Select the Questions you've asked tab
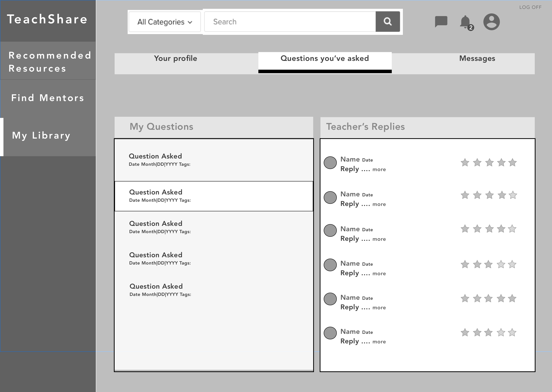This screenshot has height=392, width=552. pyautogui.click(x=324, y=59)
